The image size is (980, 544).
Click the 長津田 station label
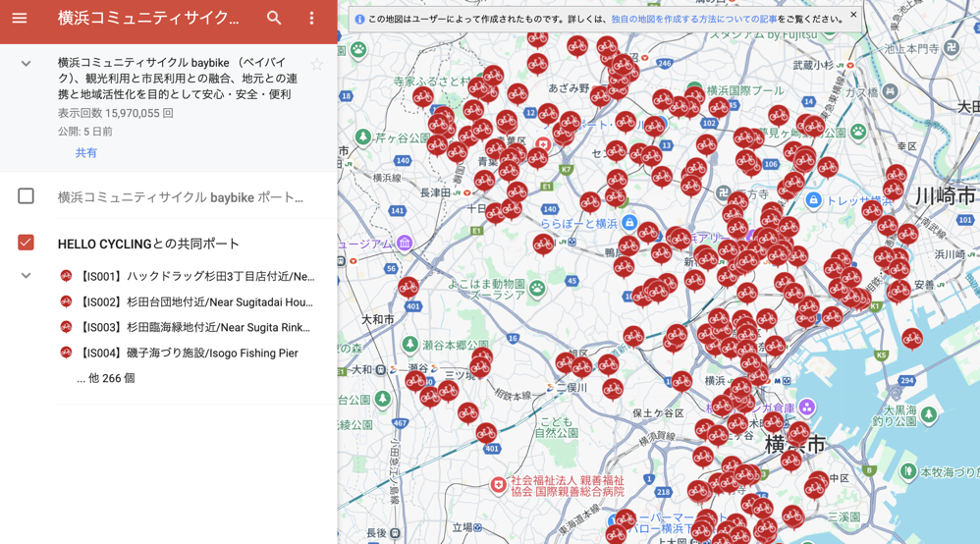435,192
